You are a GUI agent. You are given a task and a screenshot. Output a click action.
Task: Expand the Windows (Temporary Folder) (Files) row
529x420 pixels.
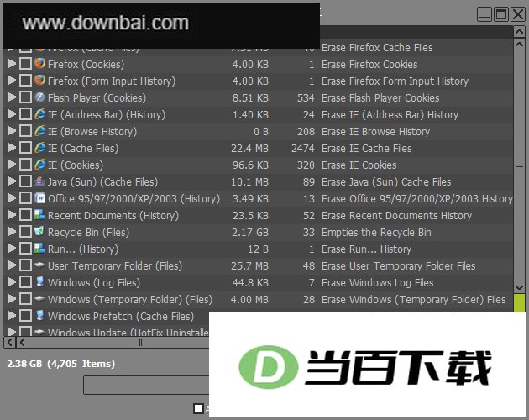[x=12, y=299]
